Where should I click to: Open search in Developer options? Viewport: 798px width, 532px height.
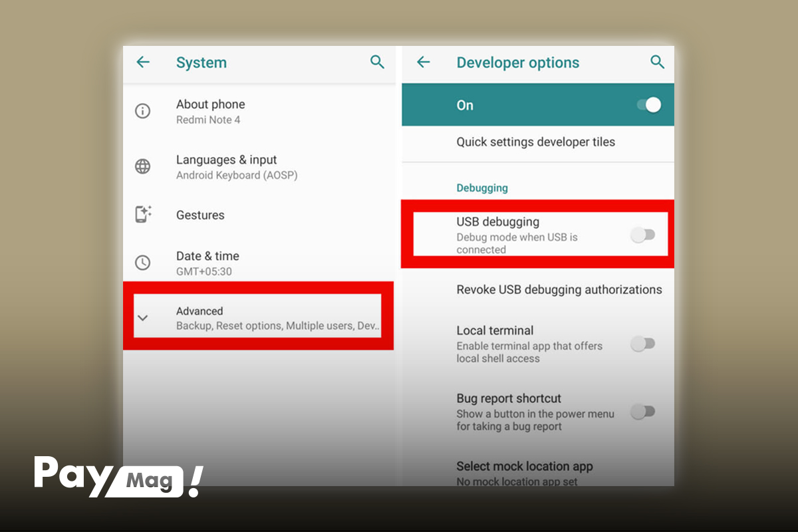tap(657, 63)
